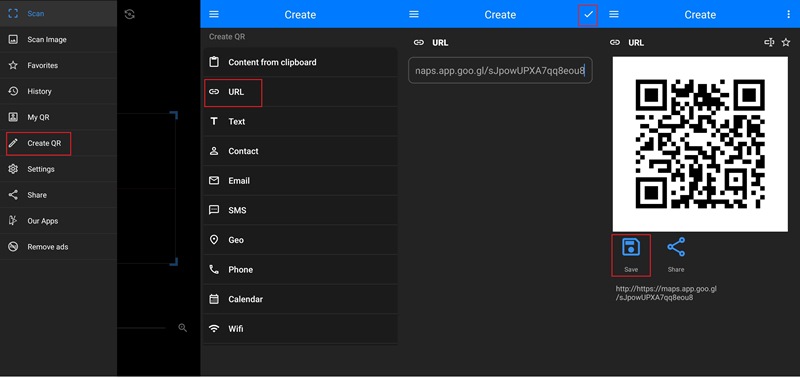Open Our Apps from the side menu
Screen dimensions: 800x378
(58, 221)
